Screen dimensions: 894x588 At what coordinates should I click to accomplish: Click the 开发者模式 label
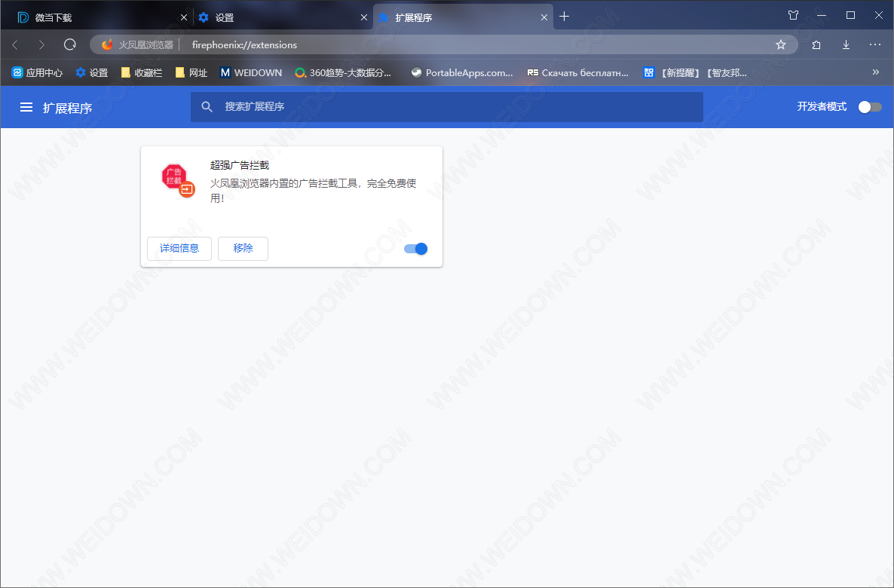[x=822, y=106]
